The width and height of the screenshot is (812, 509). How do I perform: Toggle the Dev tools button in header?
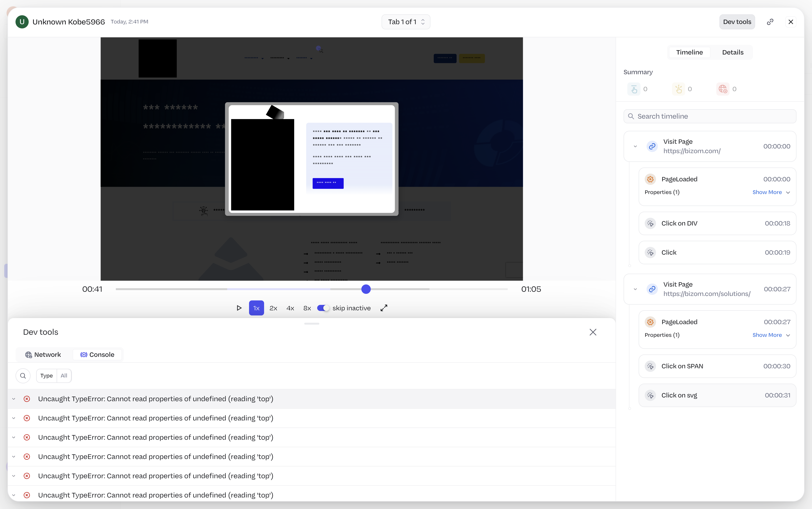pos(737,22)
